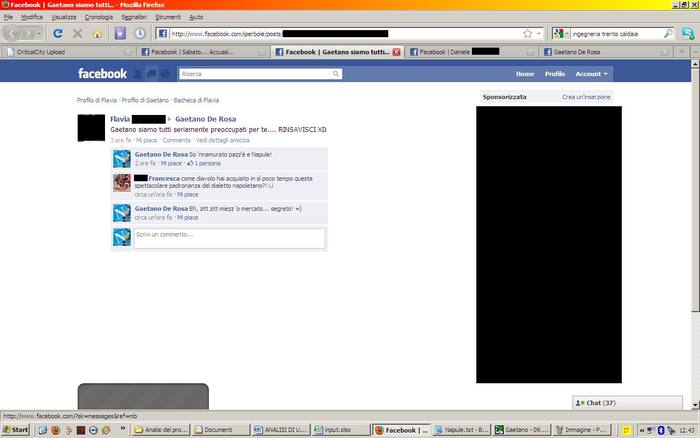Run the search with the magnifier icon
700x438 pixels.
[x=668, y=33]
